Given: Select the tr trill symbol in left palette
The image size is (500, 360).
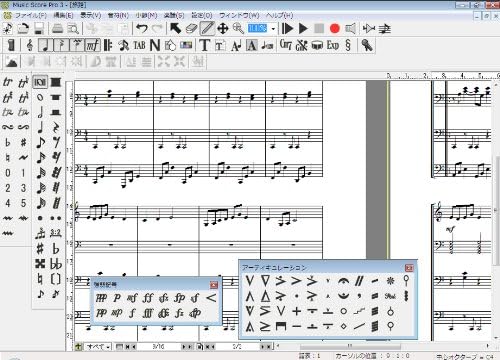Looking at the screenshot, I should [8, 82].
